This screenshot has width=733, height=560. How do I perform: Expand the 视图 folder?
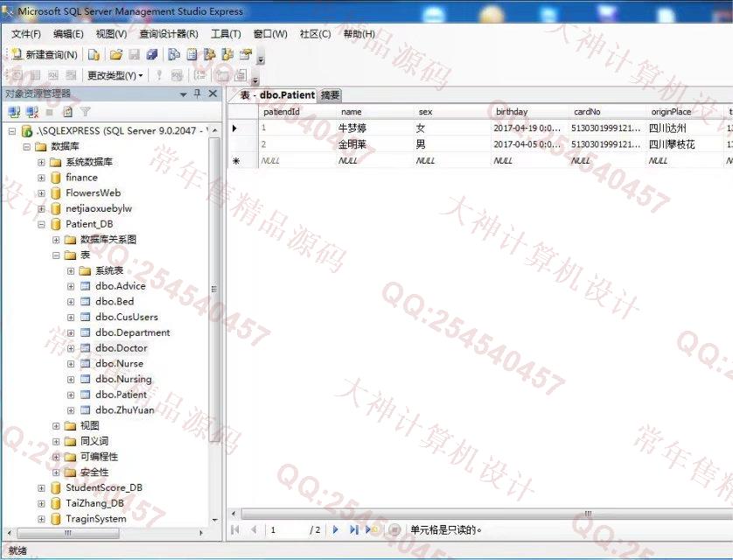point(56,426)
